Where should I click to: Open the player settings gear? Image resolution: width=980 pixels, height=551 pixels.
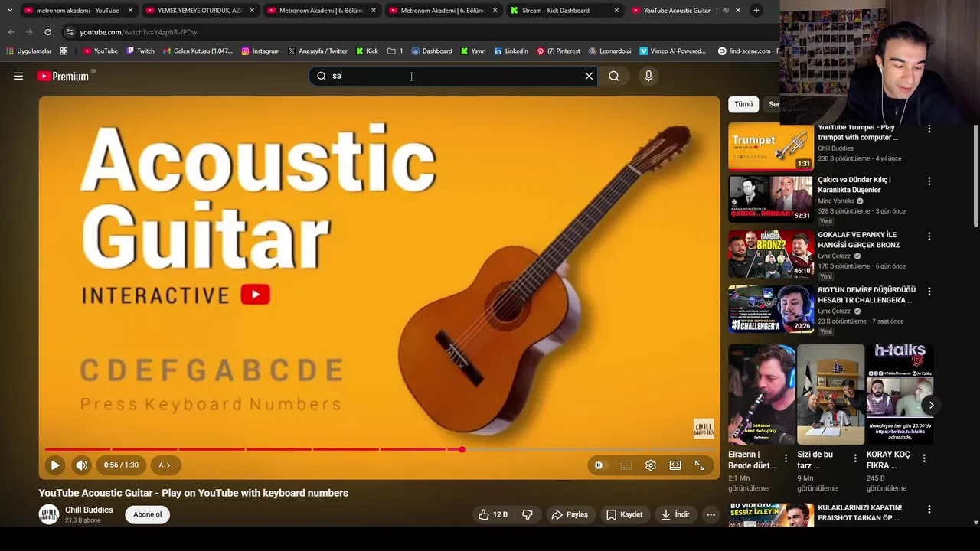(x=651, y=465)
